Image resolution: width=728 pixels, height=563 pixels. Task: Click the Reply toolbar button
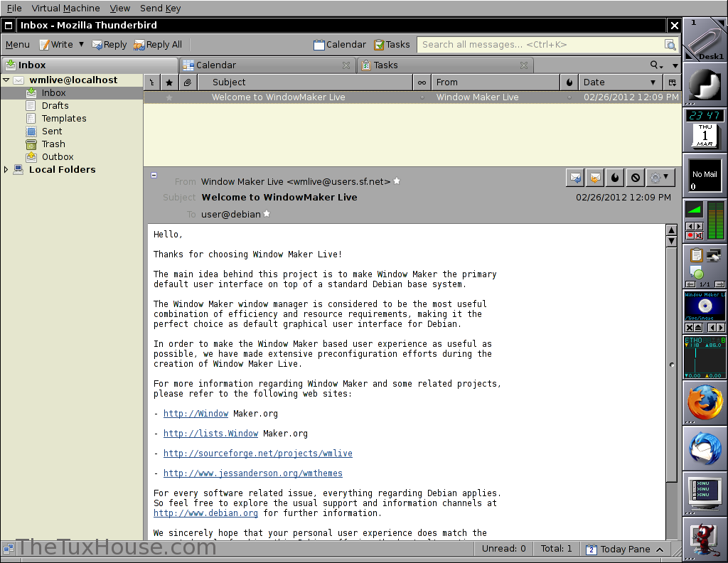click(109, 45)
